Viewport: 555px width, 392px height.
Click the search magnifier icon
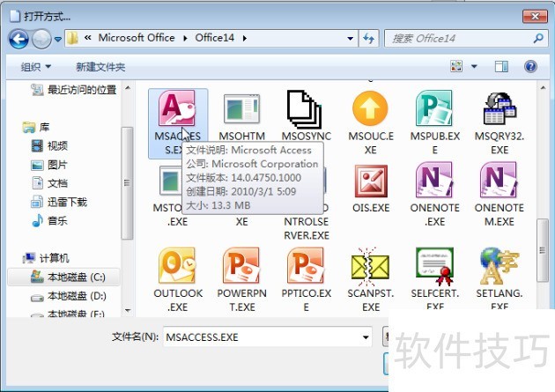click(538, 38)
